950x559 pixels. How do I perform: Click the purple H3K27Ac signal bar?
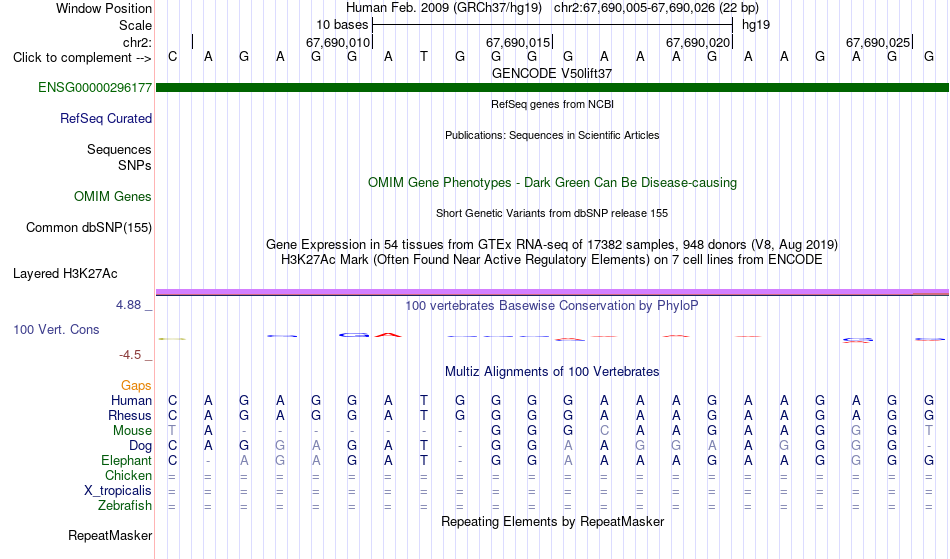coord(552,293)
